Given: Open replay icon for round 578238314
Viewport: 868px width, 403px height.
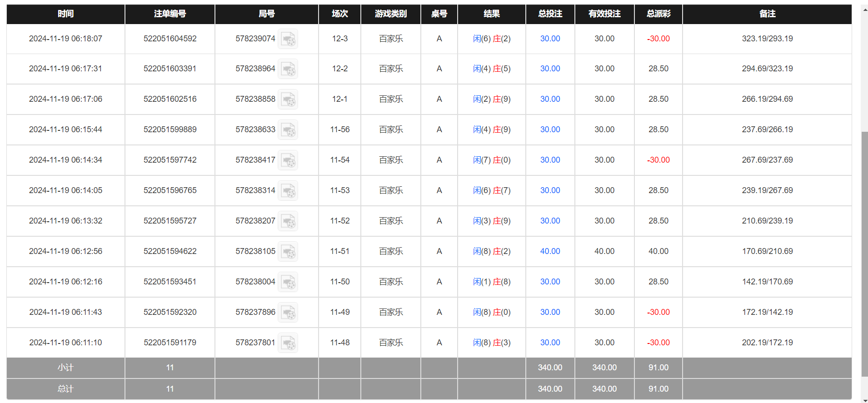Looking at the screenshot, I should 288,191.
